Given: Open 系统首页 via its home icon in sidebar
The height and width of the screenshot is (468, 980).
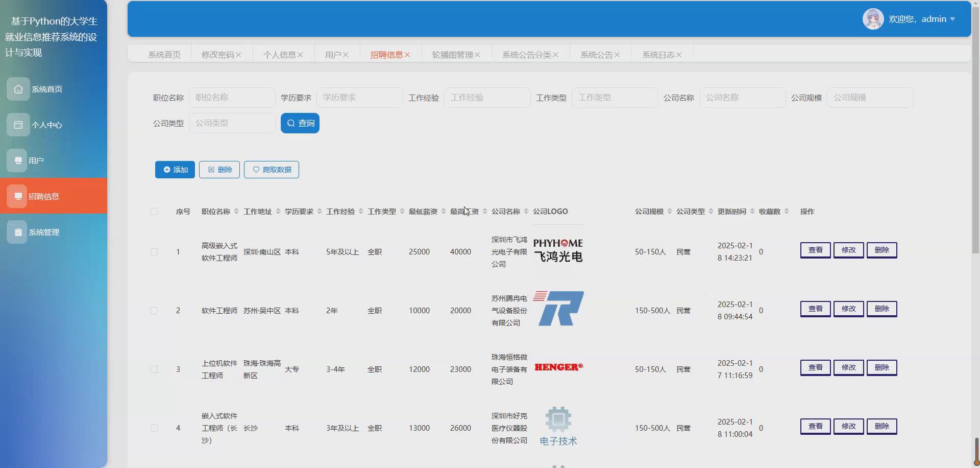Looking at the screenshot, I should 18,89.
